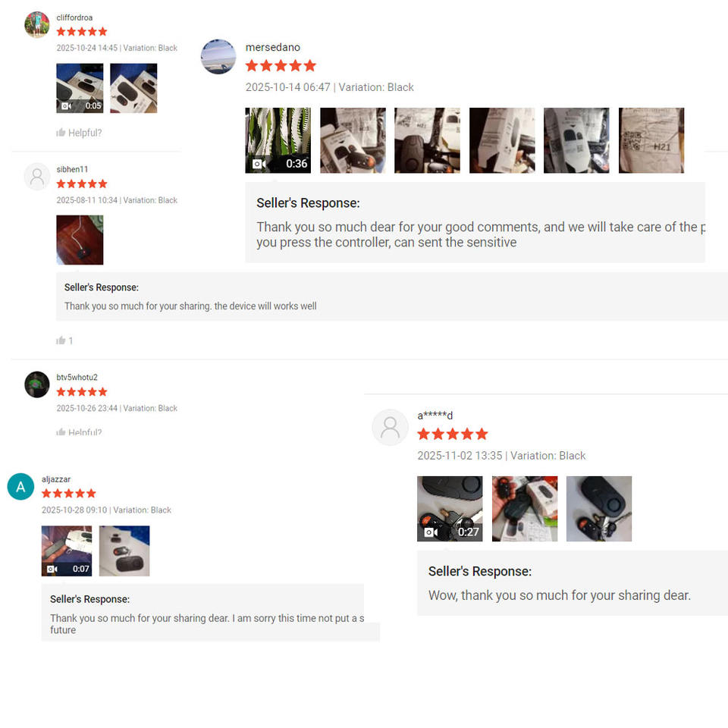Viewport: 728px width, 728px height.
Task: Like sibhen11's review with thumbs-up showing 1
Action: tap(61, 340)
